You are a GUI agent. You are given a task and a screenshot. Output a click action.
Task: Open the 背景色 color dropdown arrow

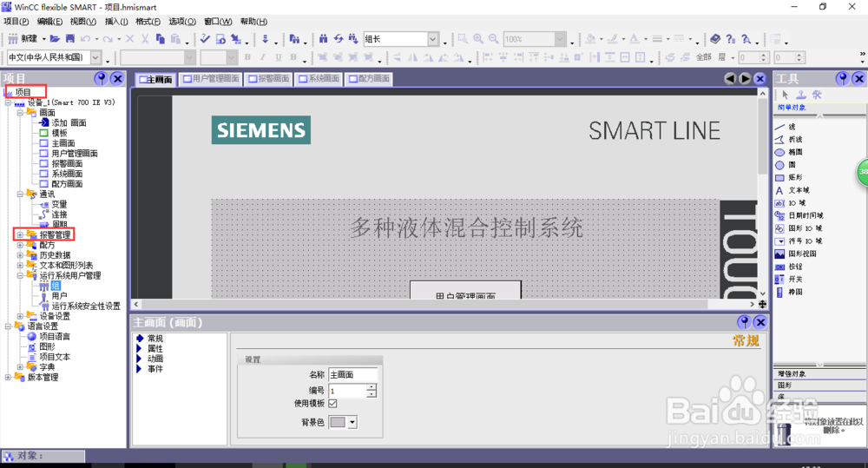352,423
